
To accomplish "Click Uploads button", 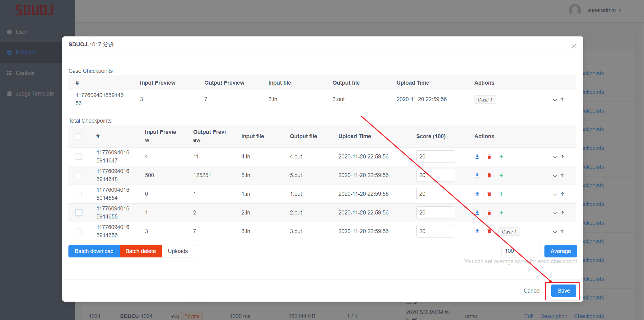I will coord(178,251).
